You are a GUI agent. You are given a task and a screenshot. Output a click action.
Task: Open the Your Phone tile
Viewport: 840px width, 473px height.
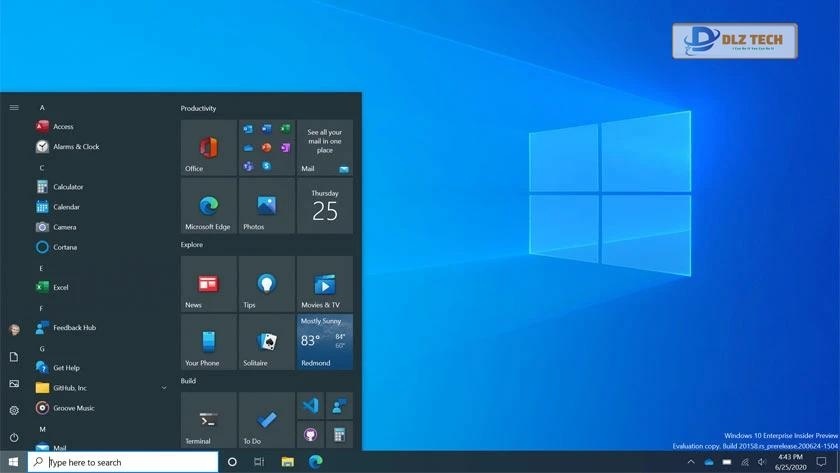click(x=208, y=342)
